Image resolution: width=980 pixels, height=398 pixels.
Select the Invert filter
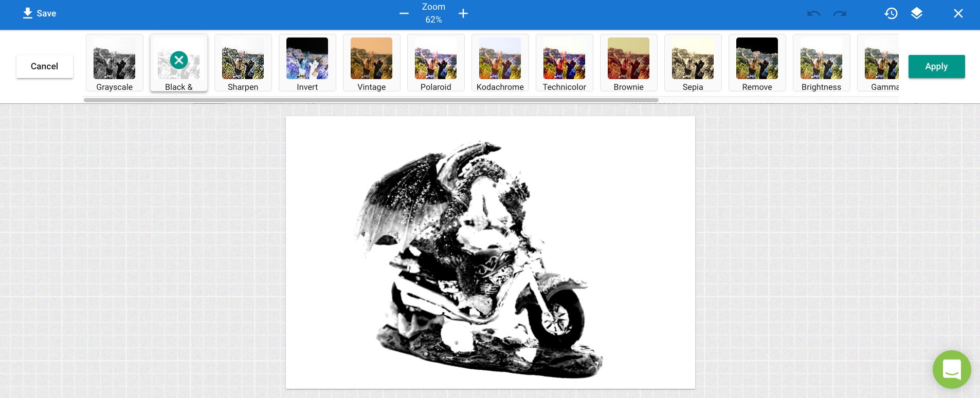coord(307,63)
